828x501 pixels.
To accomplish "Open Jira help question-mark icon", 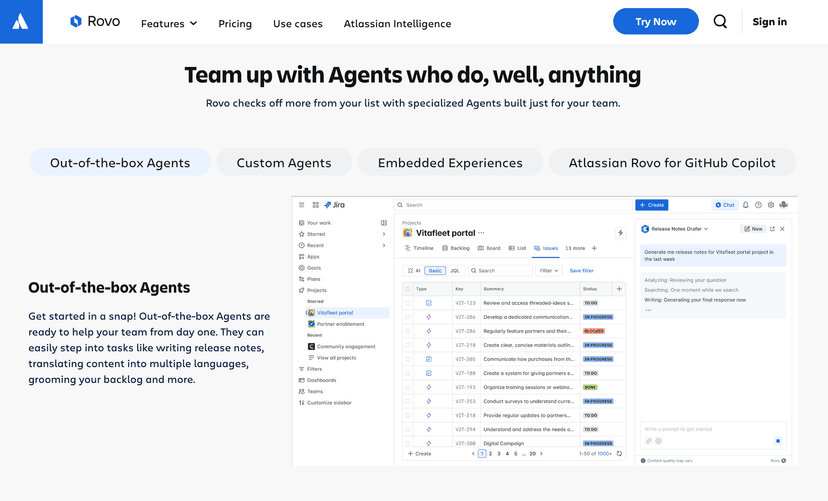I will (x=758, y=205).
